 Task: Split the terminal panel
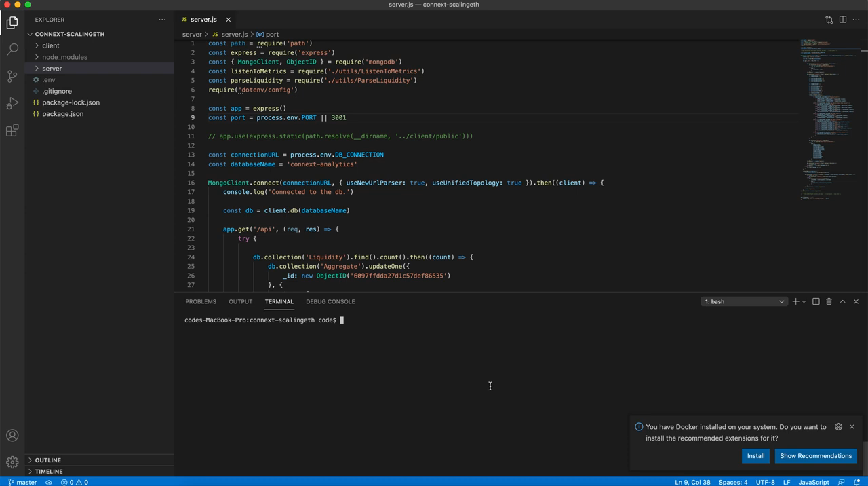(x=816, y=301)
